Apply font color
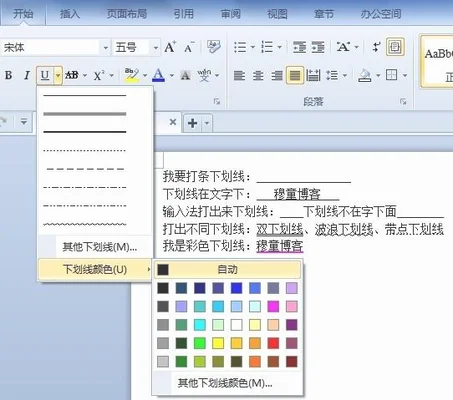This screenshot has height=400, width=453. (x=159, y=75)
